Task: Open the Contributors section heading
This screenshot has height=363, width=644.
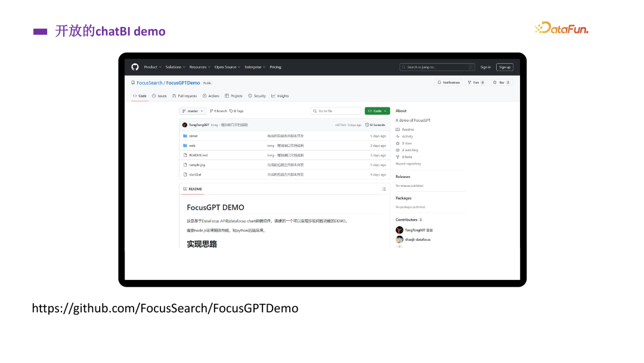Action: [x=408, y=220]
